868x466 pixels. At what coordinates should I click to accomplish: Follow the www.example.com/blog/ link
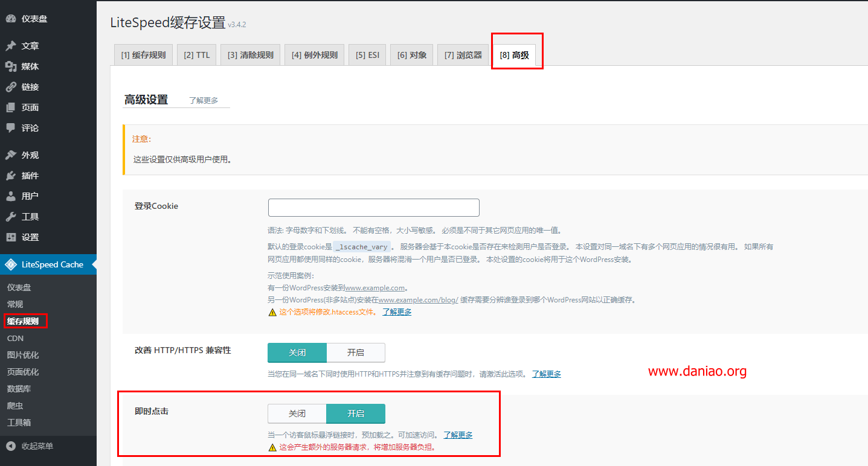point(419,300)
